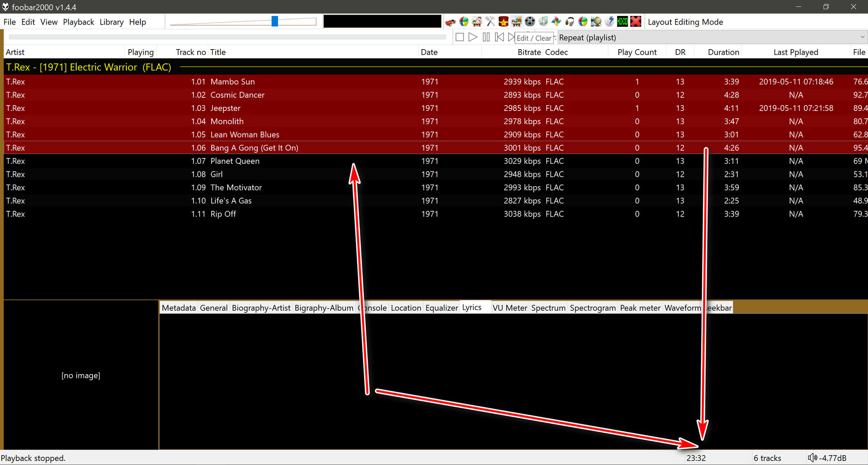Open the Help menu
The height and width of the screenshot is (465, 868).
[138, 22]
